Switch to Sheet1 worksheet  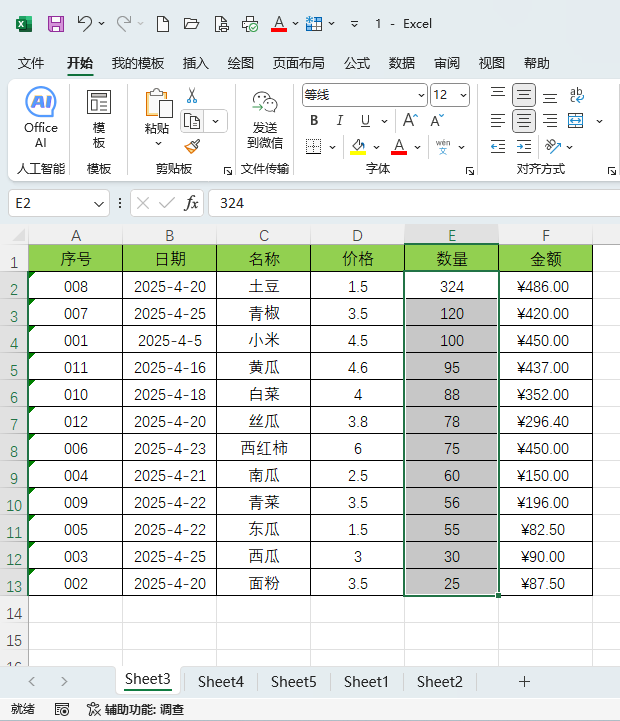[x=366, y=681]
